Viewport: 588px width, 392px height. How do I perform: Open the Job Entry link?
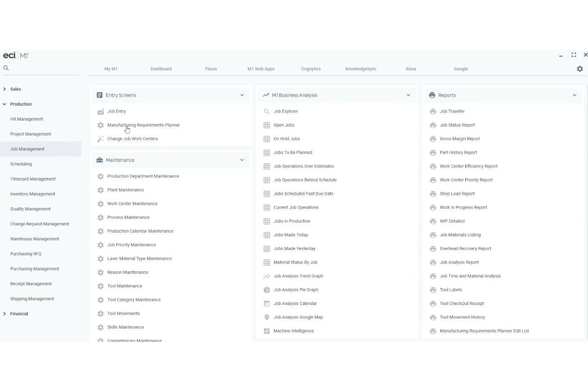(116, 112)
